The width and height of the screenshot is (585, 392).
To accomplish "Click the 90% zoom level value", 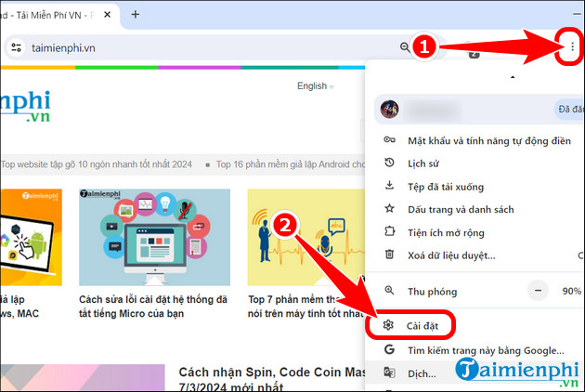I will coord(572,291).
